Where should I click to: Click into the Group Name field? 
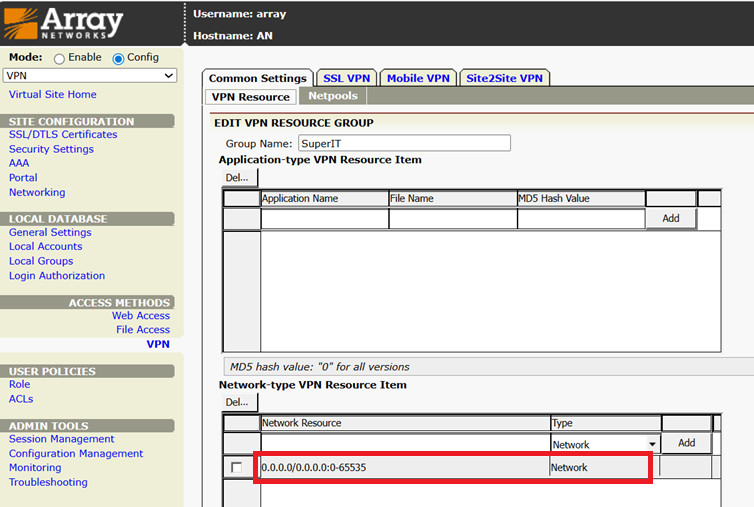tap(404, 143)
